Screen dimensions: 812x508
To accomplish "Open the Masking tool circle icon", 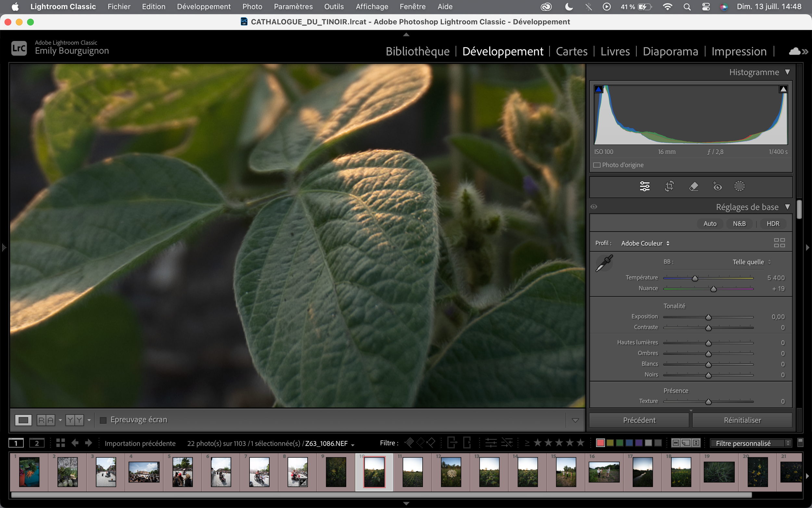I will pyautogui.click(x=739, y=186).
